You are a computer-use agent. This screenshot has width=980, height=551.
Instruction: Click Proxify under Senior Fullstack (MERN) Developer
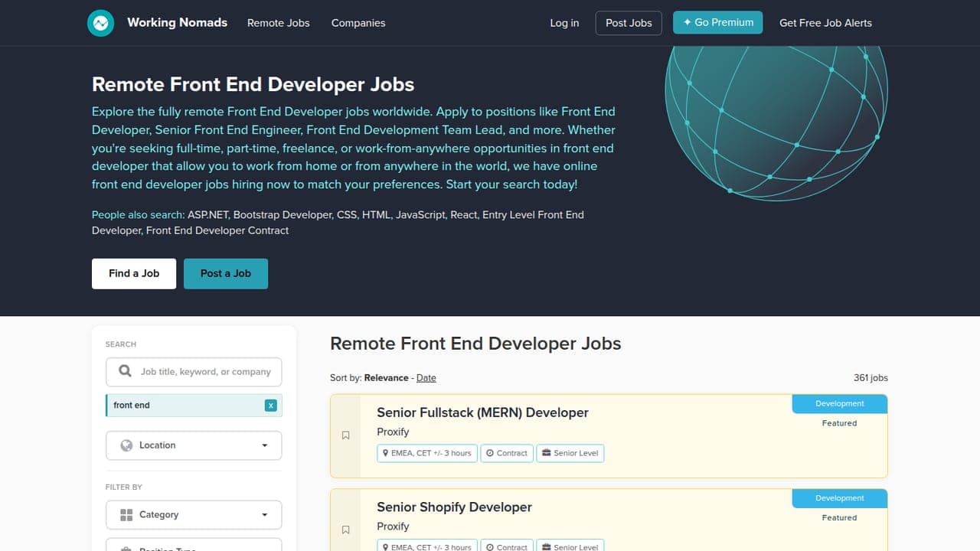pos(393,432)
